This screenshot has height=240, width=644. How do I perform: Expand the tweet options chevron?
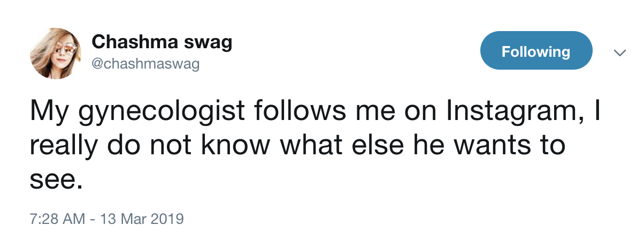pyautogui.click(x=619, y=52)
